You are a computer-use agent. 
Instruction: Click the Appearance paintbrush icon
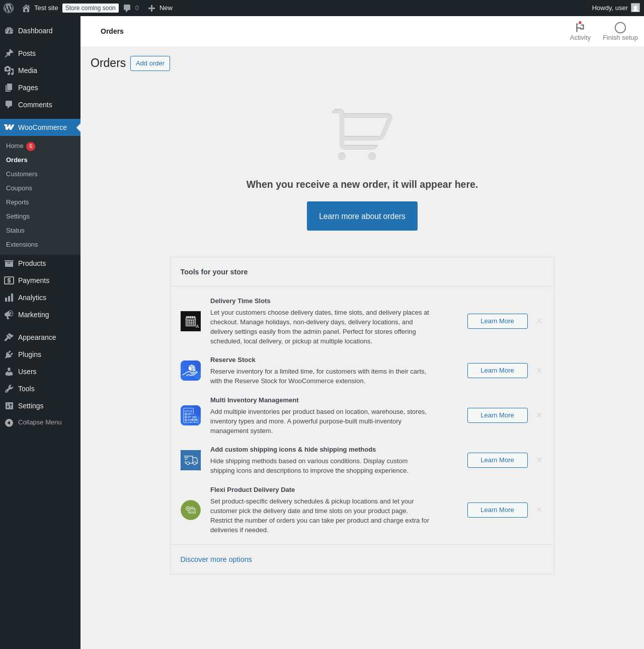(x=9, y=337)
